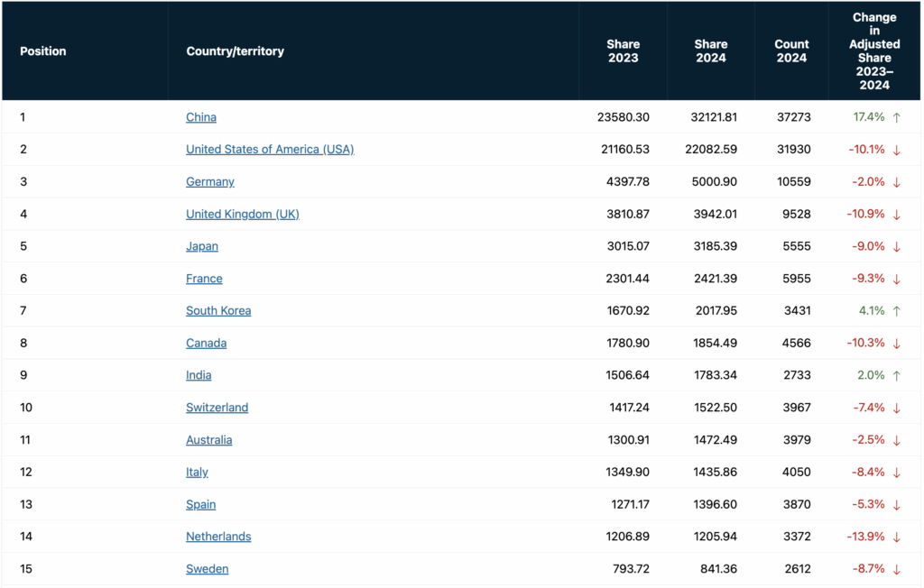The image size is (924, 588).
Task: Select Switzerland's Count 2024 value 3967
Action: tap(797, 408)
